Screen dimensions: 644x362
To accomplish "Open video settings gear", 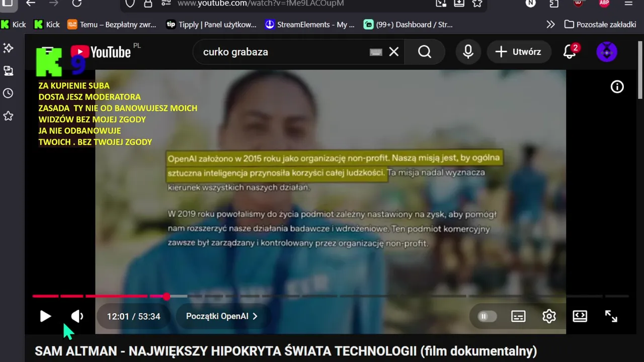I will (x=549, y=316).
